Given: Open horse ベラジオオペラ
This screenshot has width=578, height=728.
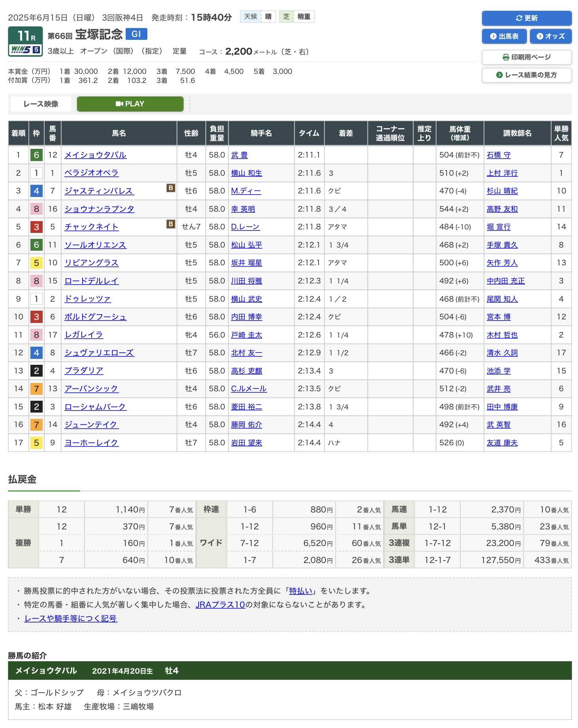Looking at the screenshot, I should point(91,173).
